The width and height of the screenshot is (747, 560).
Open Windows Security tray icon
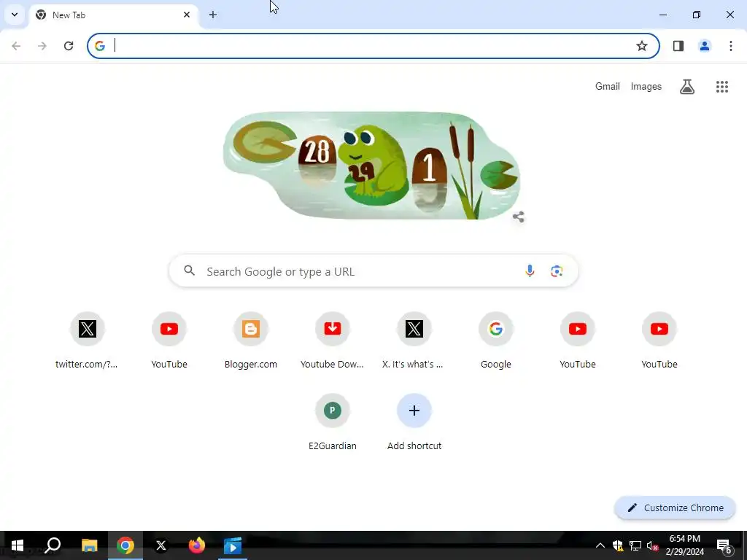pyautogui.click(x=618, y=545)
